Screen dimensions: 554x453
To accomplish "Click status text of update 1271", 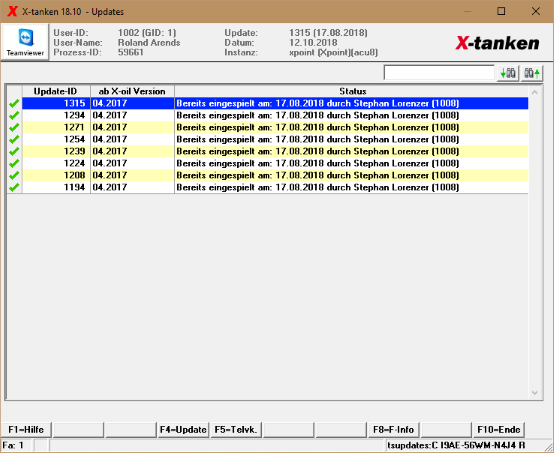I will click(318, 127).
